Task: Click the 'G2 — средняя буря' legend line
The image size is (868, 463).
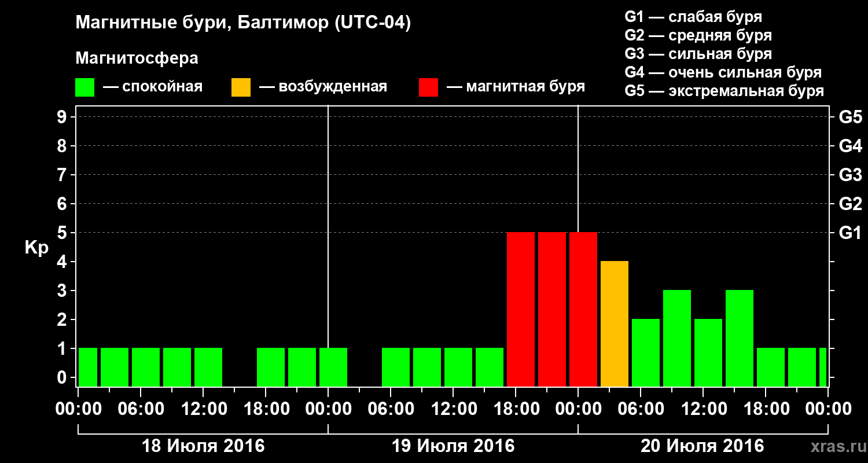Action: (x=698, y=35)
